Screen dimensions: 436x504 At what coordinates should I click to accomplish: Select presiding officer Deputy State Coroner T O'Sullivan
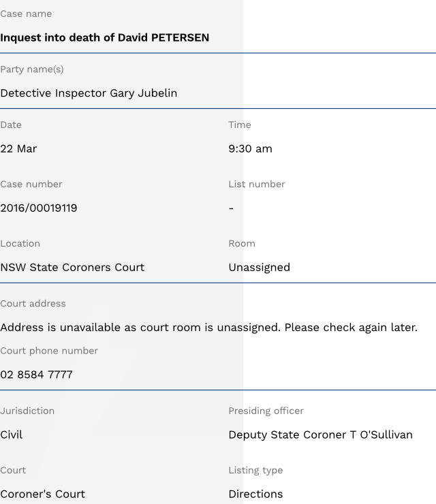pos(320,435)
